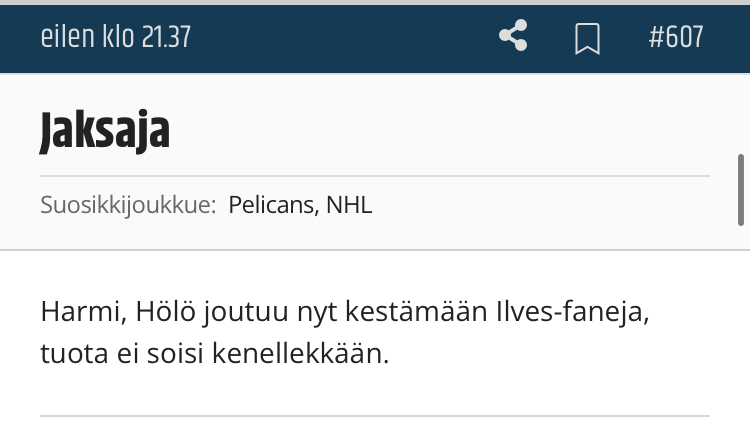The image size is (750, 439).
Task: Click the word "kestämään" in the message
Action: point(416,311)
